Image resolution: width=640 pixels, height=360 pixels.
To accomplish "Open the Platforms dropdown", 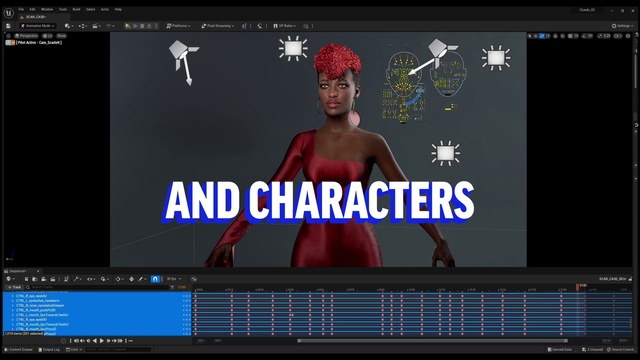I will point(178,26).
